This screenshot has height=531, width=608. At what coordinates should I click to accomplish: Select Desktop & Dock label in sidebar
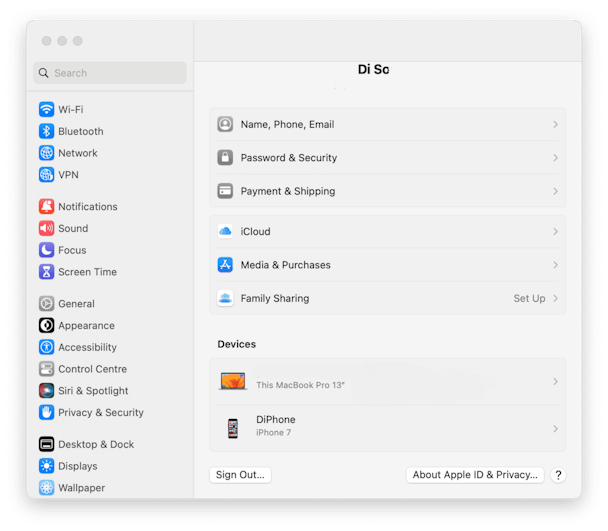[x=96, y=444]
